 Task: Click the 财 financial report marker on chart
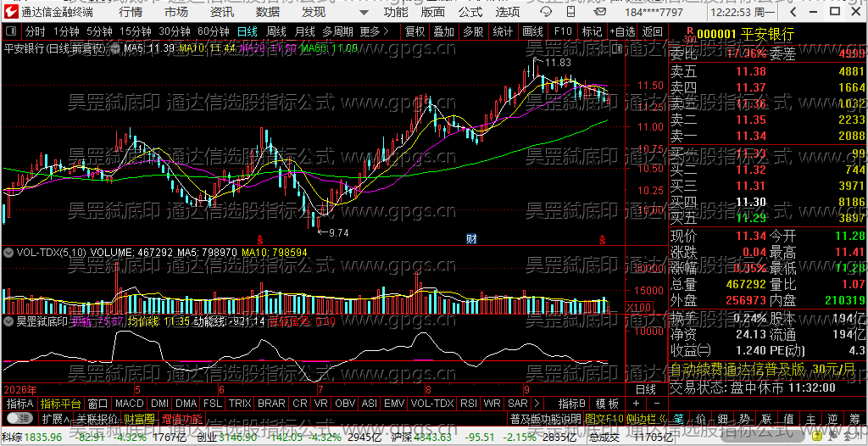(x=471, y=239)
